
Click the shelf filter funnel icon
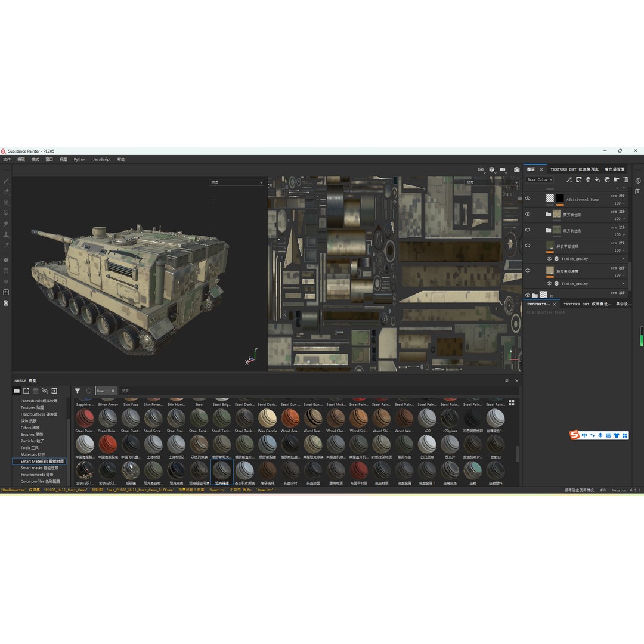point(77,391)
